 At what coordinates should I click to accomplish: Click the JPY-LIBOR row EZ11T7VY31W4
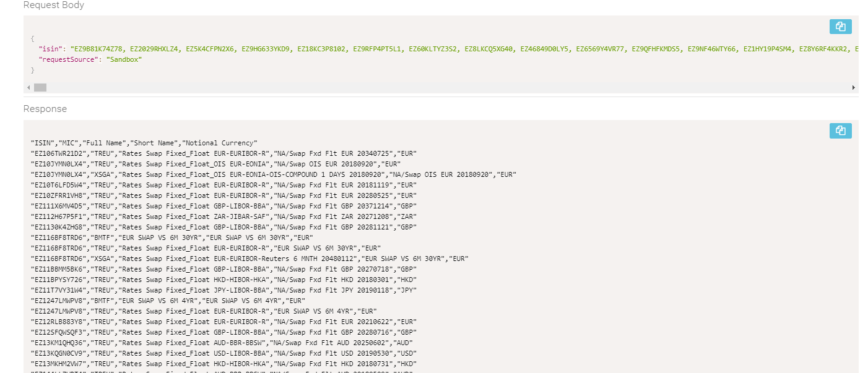[x=224, y=290]
